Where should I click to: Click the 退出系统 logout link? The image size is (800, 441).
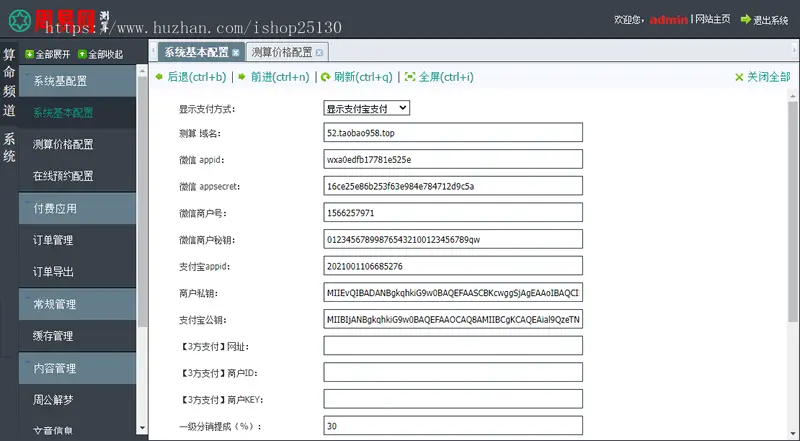[770, 20]
